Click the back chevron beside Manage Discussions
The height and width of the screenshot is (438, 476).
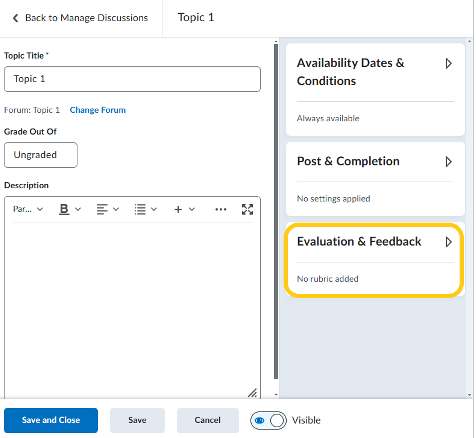(15, 18)
